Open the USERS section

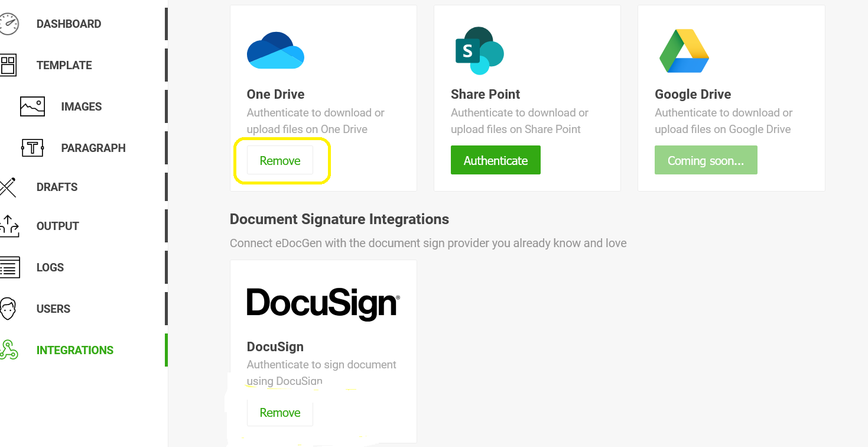pos(53,309)
